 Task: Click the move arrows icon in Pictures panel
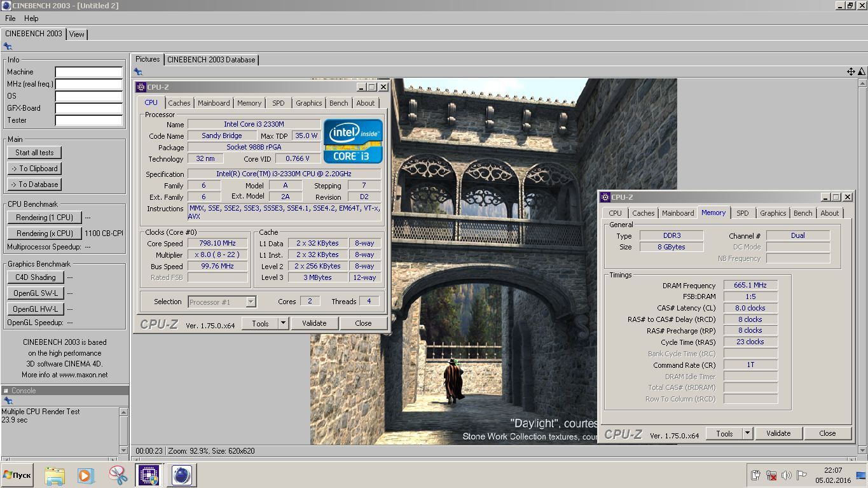[851, 72]
